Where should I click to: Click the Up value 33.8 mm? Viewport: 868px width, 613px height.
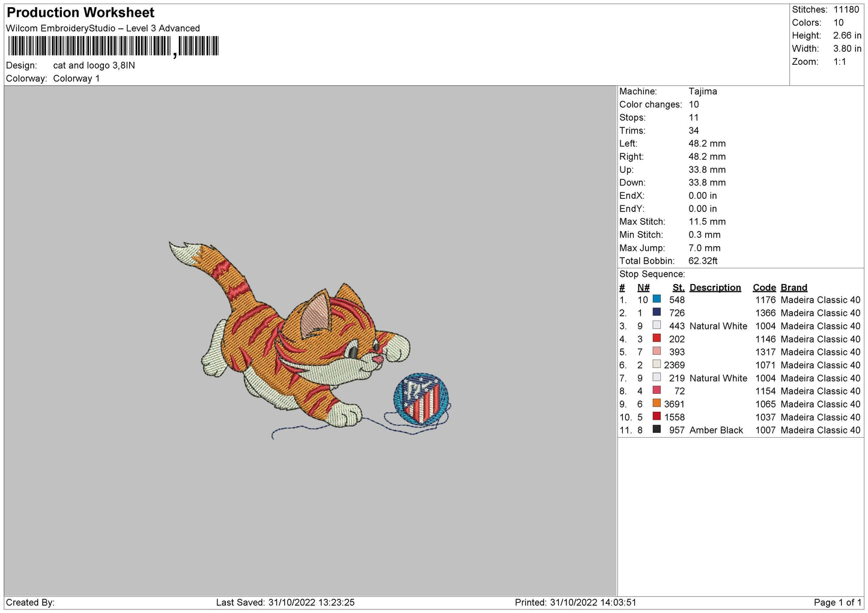(707, 170)
